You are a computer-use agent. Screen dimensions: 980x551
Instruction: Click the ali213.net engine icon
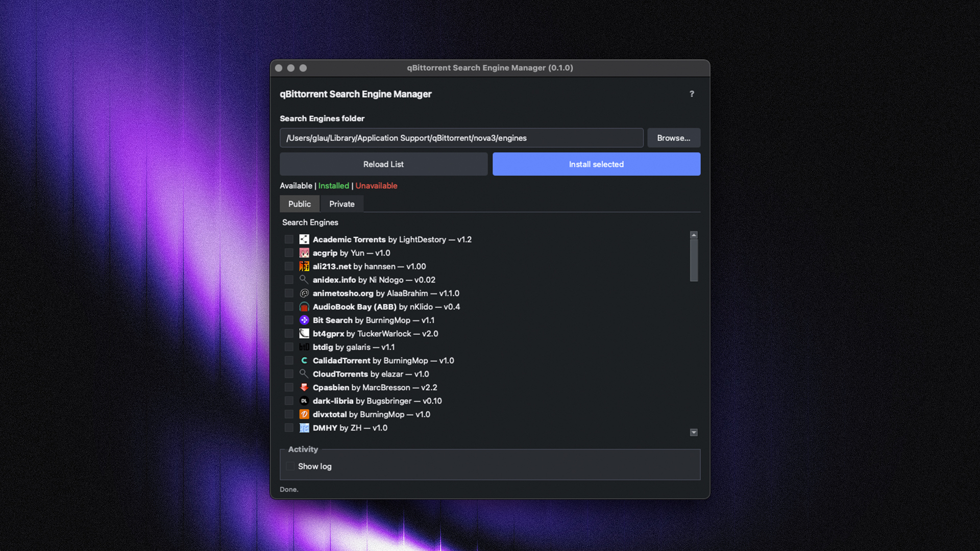tap(304, 266)
